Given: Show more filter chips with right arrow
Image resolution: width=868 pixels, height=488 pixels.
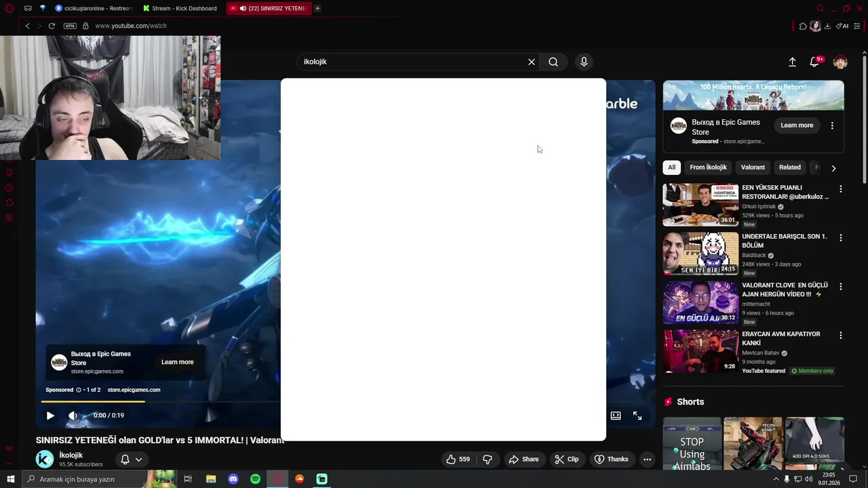Looking at the screenshot, I should click(x=833, y=168).
